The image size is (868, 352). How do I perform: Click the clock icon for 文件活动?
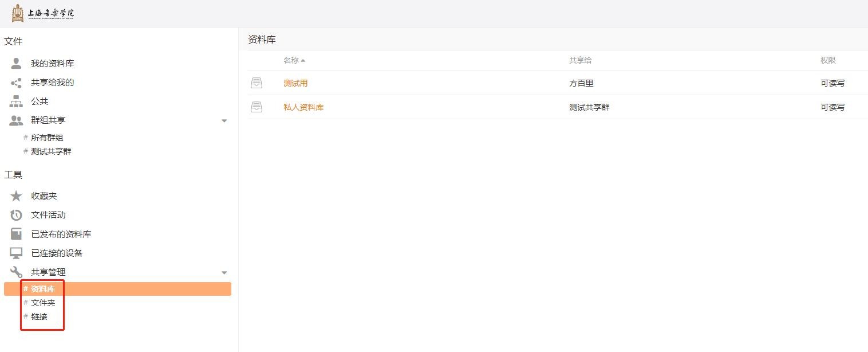[16, 215]
